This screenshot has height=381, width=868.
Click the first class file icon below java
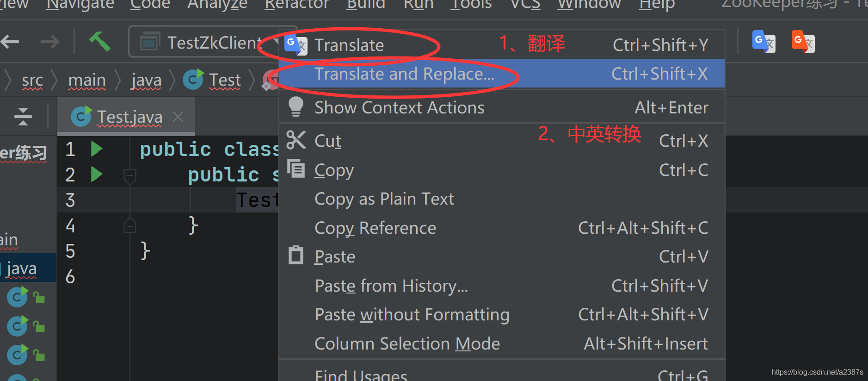point(18,297)
